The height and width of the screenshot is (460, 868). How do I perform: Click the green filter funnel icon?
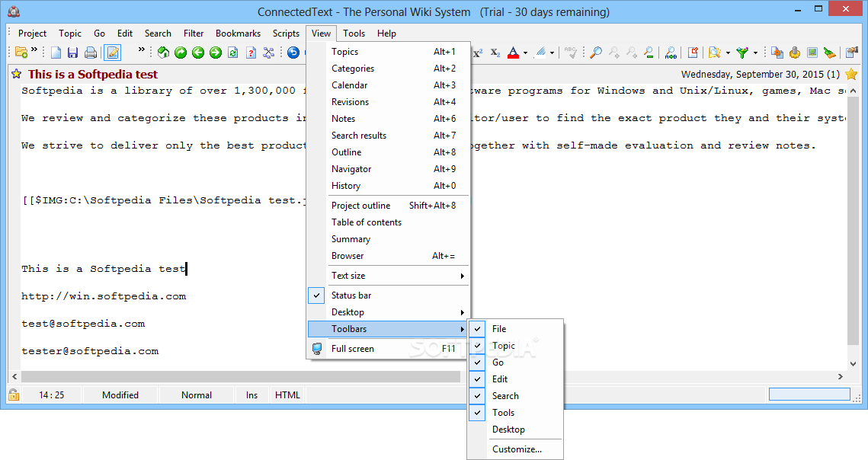click(742, 53)
